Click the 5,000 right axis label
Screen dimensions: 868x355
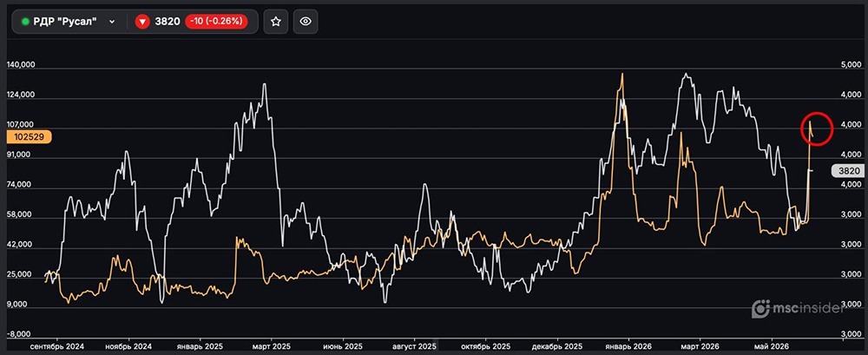[850, 65]
